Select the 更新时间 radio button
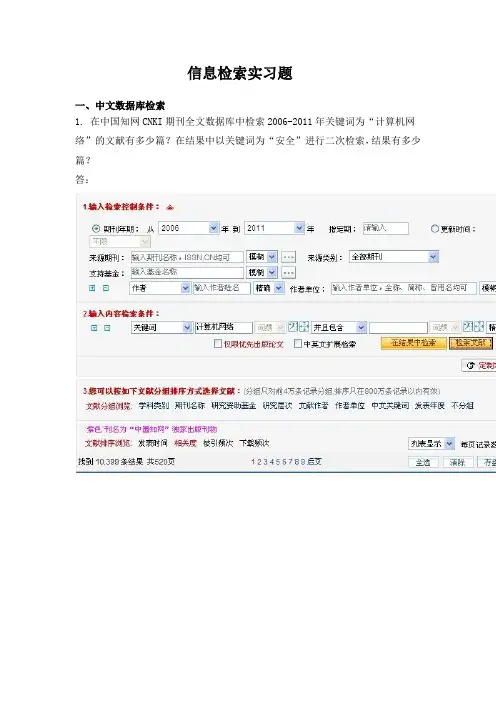The width and height of the screenshot is (496, 702). (x=434, y=228)
